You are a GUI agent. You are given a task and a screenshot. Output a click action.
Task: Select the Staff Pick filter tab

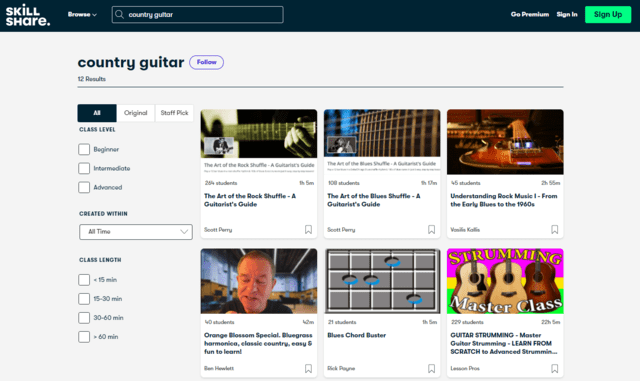174,113
